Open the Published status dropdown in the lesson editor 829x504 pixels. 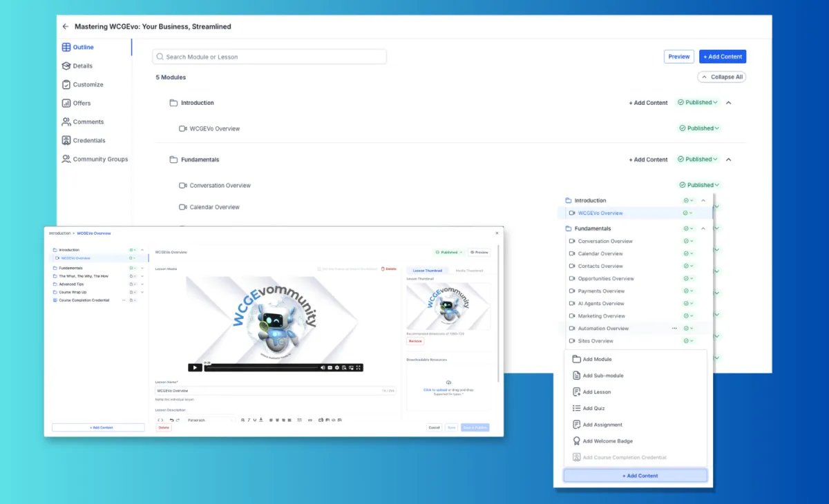448,252
